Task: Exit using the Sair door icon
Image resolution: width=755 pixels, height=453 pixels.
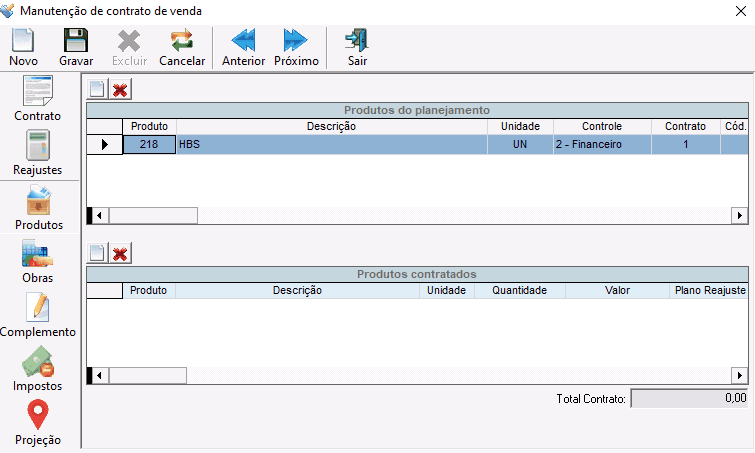Action: tap(357, 40)
